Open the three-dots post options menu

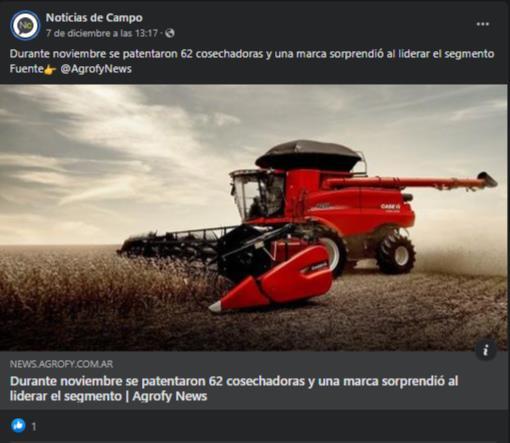[482, 24]
